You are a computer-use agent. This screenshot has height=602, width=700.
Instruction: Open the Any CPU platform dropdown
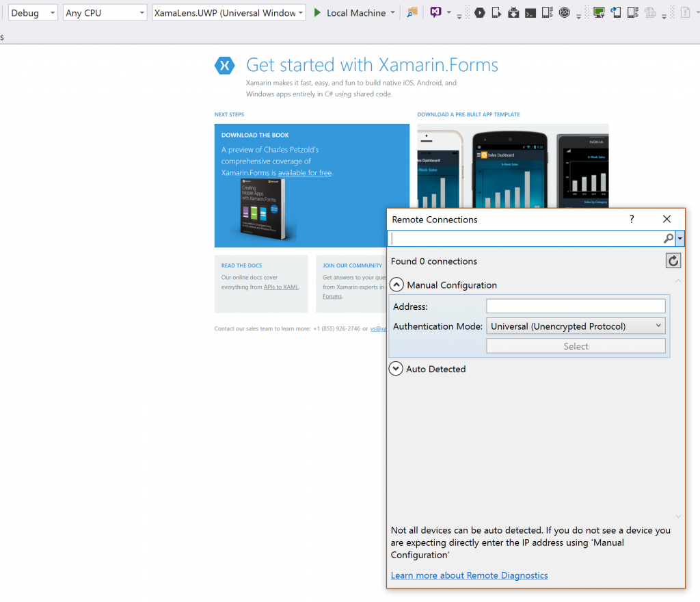105,13
